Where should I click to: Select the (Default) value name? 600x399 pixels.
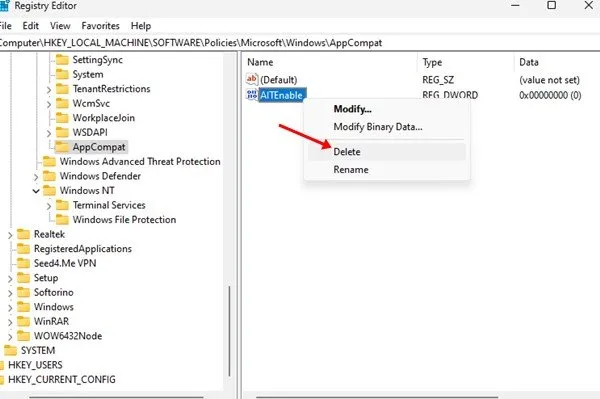pos(279,80)
